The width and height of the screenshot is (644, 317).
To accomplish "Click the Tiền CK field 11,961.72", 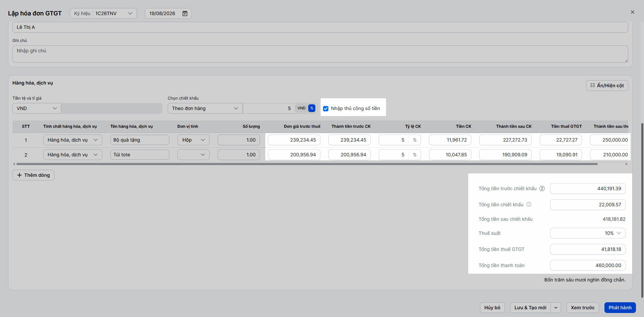I will coord(450,140).
